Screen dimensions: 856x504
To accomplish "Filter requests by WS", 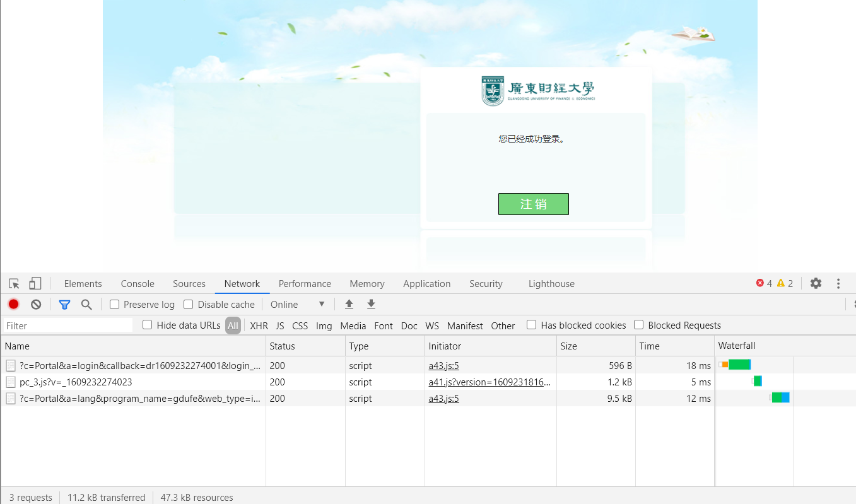I will coord(432,326).
